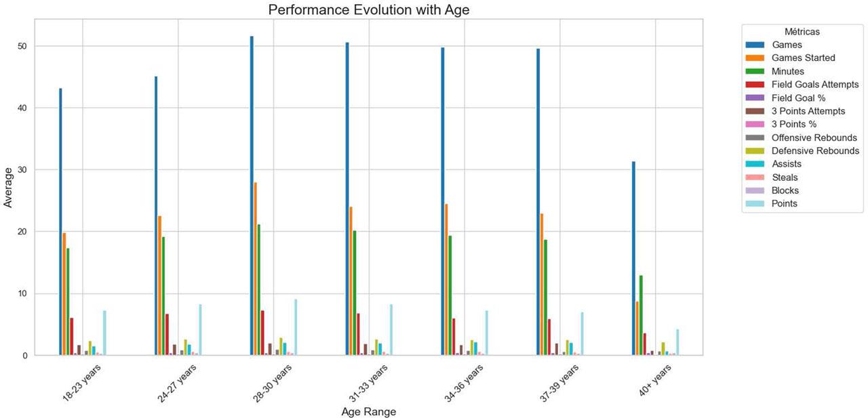Pick the red Field Goals Attempts swatch
Image resolution: width=868 pixels, height=418 pixels.
756,85
